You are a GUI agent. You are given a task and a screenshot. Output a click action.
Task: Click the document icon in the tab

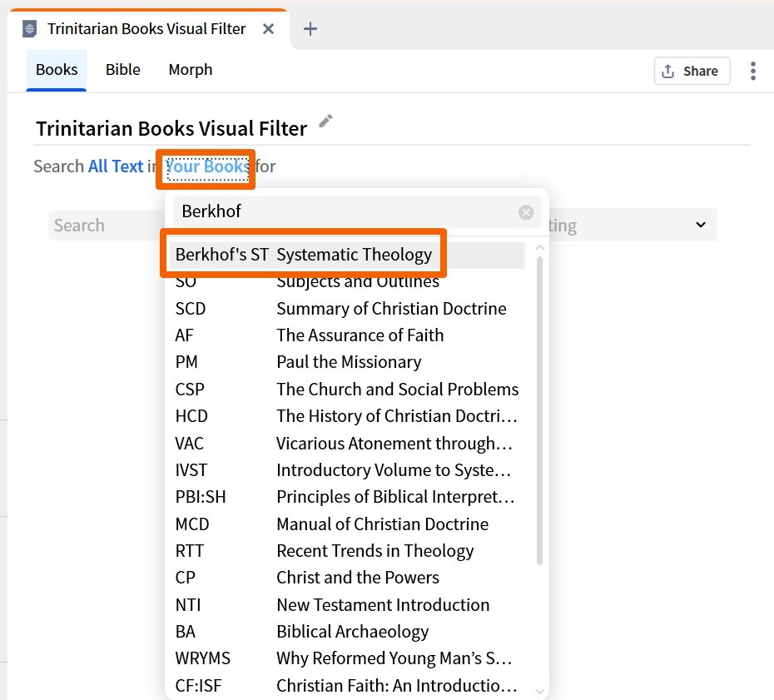coord(28,28)
